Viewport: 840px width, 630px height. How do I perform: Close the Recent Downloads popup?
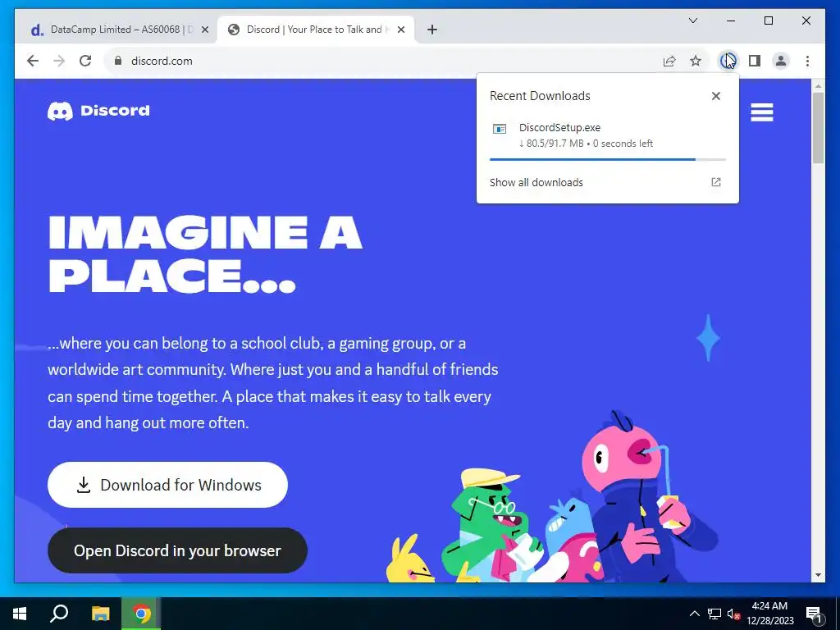click(715, 96)
